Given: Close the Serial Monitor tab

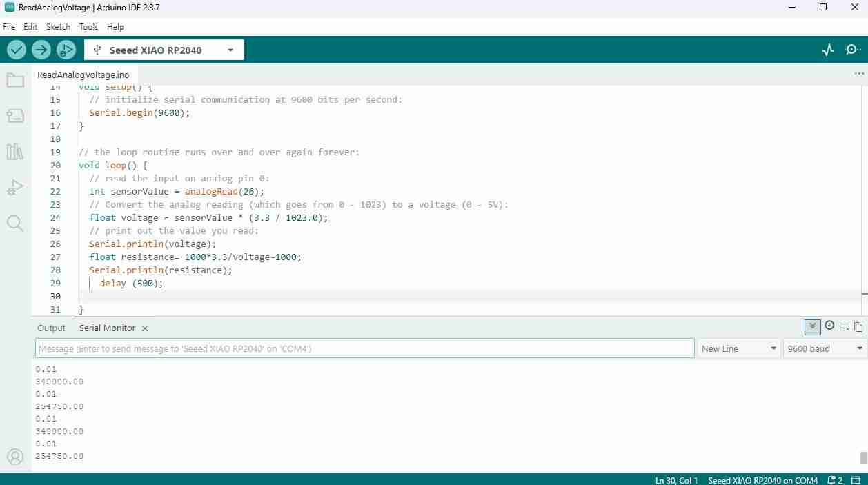Looking at the screenshot, I should coord(145,328).
